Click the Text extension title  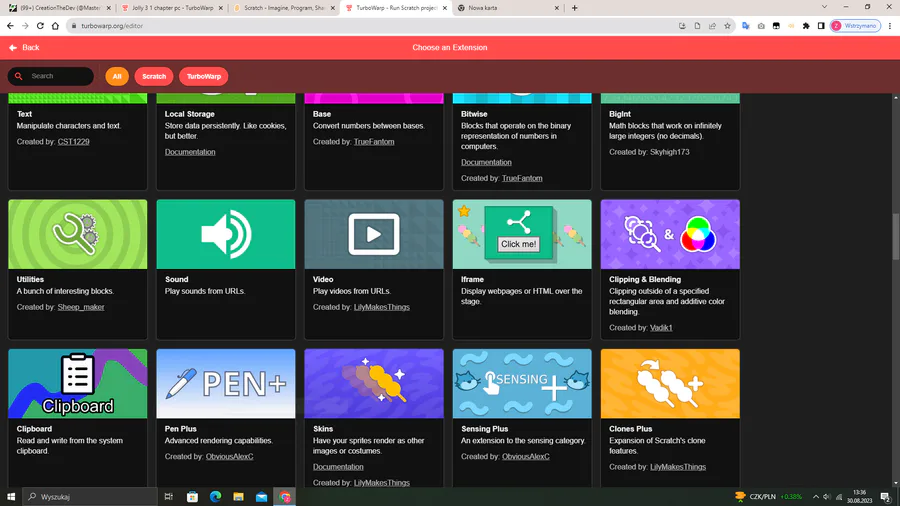tap(24, 114)
